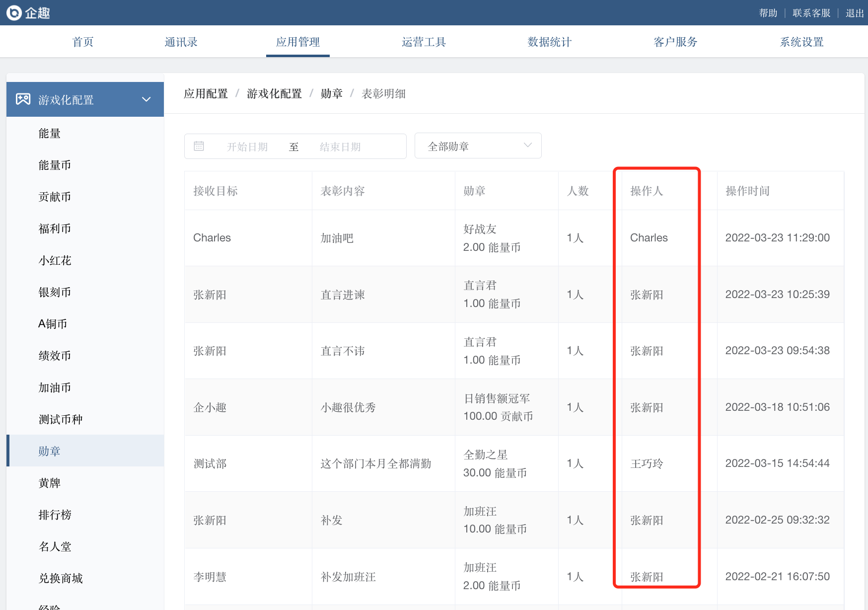This screenshot has width=868, height=610.
Task: Click timestamp 2022-03-23 11:29:00
Action: click(x=778, y=237)
